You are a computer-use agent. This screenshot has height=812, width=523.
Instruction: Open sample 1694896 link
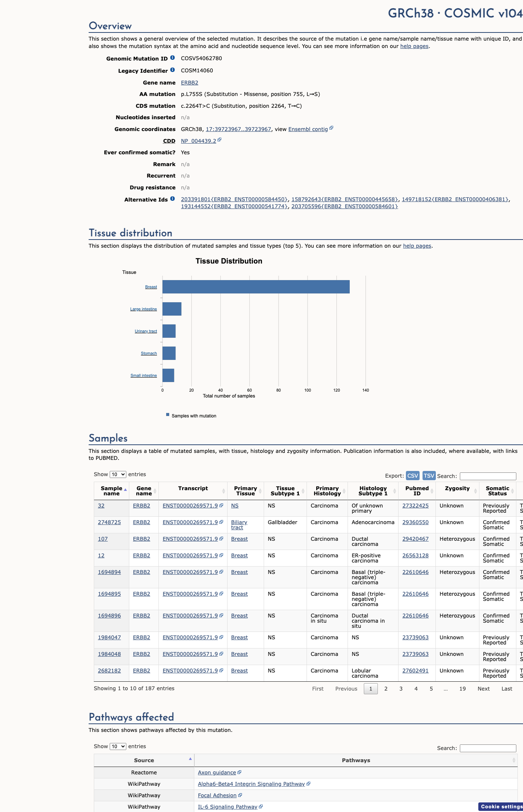click(x=109, y=616)
